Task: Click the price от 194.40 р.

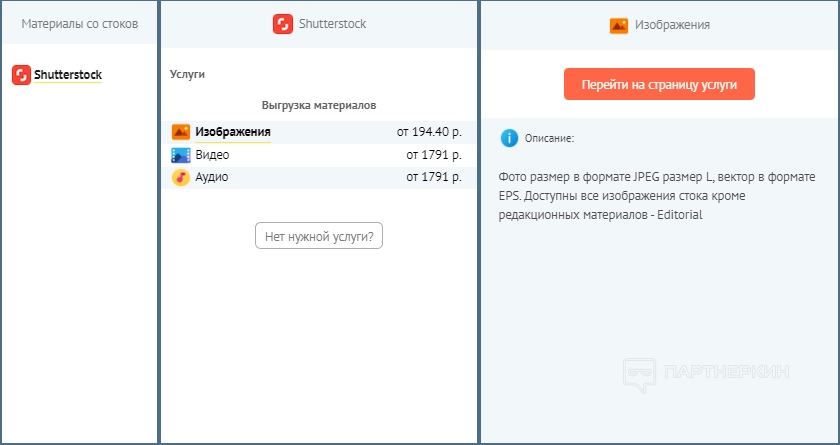Action: tap(428, 132)
